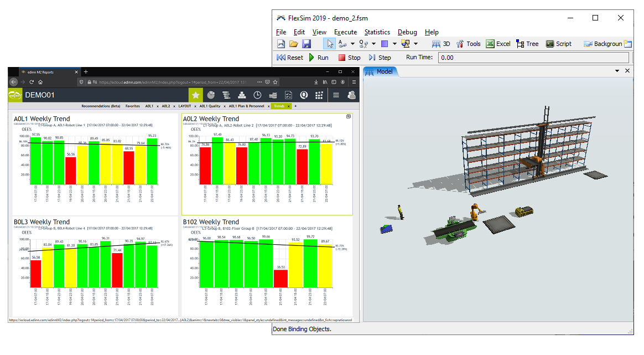Switch to the A0L1 Quality tab
644x355 pixels.
click(x=210, y=106)
